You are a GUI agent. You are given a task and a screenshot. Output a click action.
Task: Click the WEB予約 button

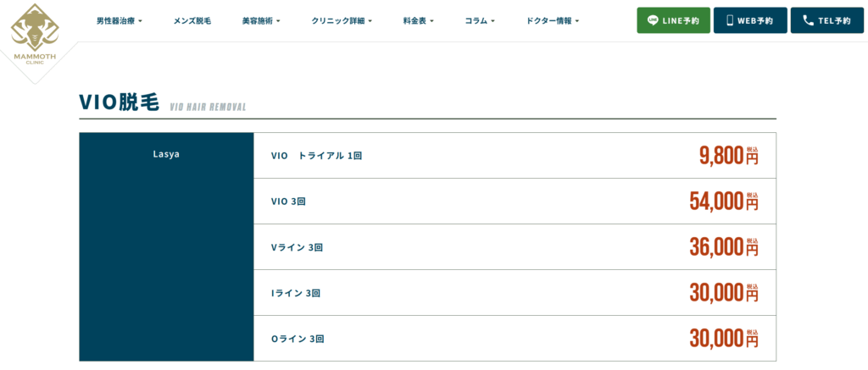coord(750,20)
